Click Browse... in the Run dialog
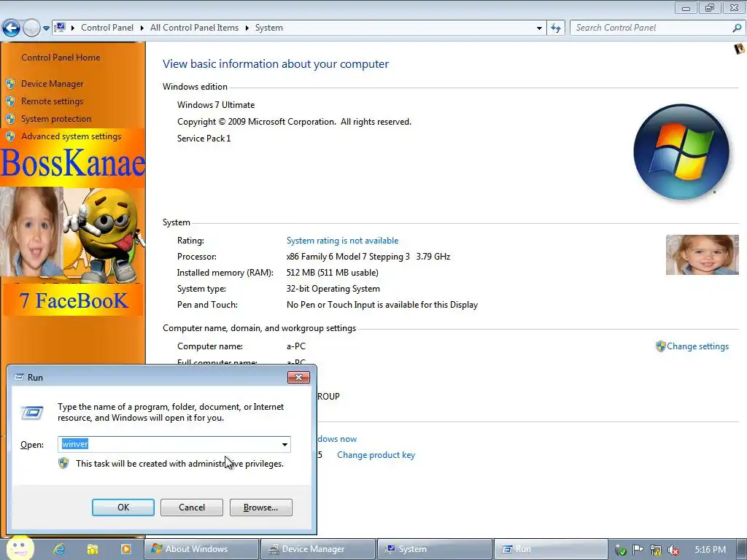Screen dimensions: 747x560 point(261,507)
